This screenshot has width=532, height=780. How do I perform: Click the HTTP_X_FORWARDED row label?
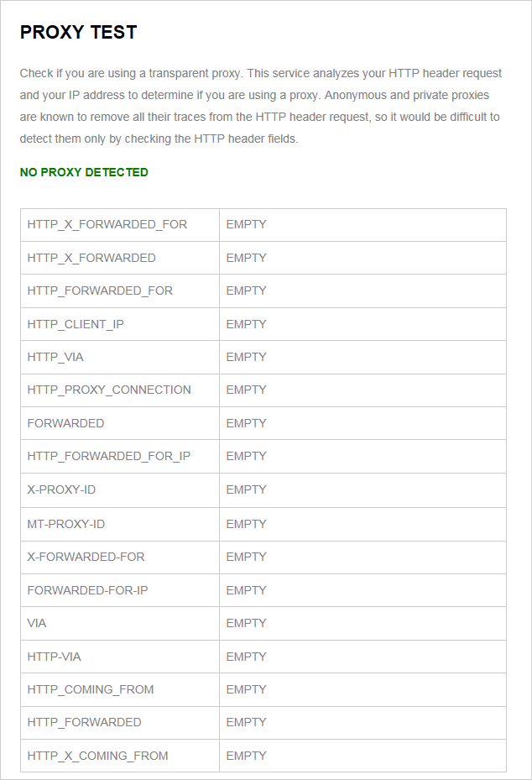point(91,258)
